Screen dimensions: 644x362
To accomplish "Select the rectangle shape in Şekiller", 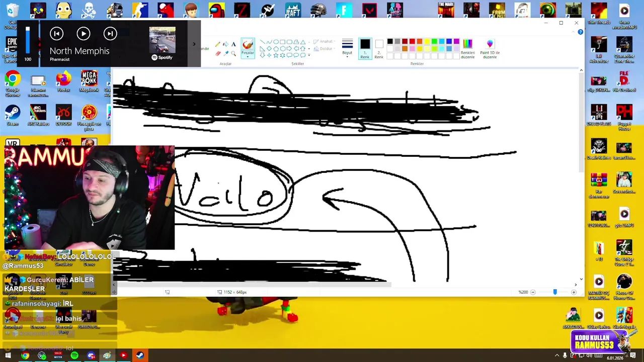I will coord(283,42).
